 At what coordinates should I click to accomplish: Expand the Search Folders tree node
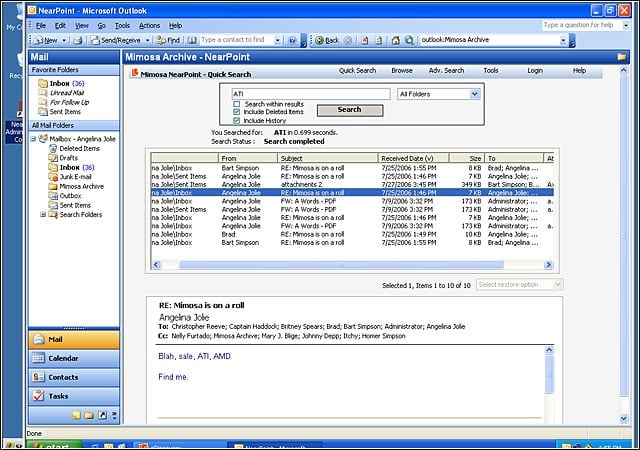[x=43, y=214]
